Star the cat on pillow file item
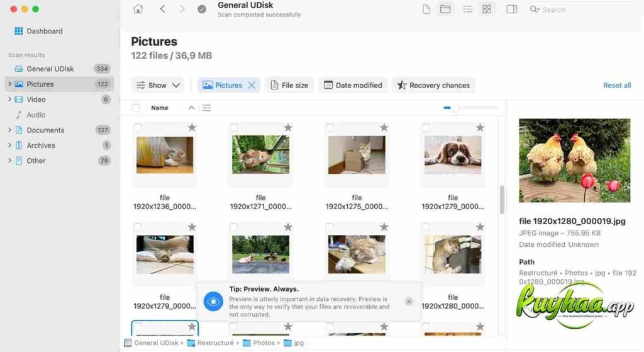 coord(192,227)
